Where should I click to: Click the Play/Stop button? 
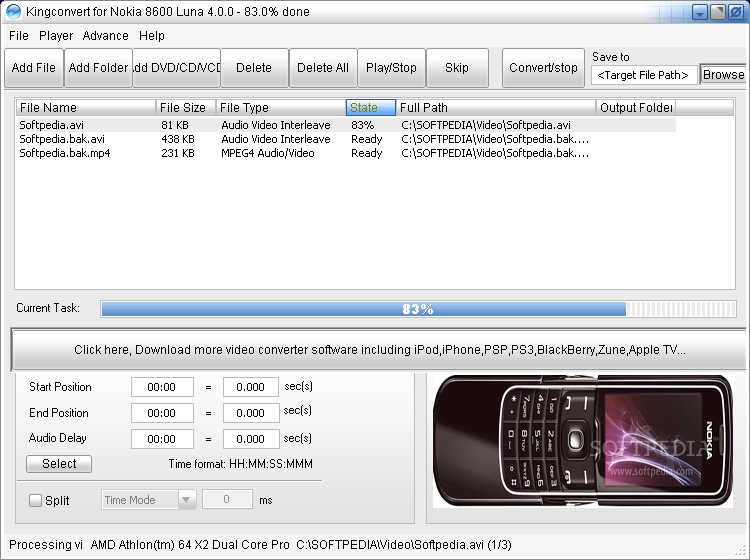[391, 68]
